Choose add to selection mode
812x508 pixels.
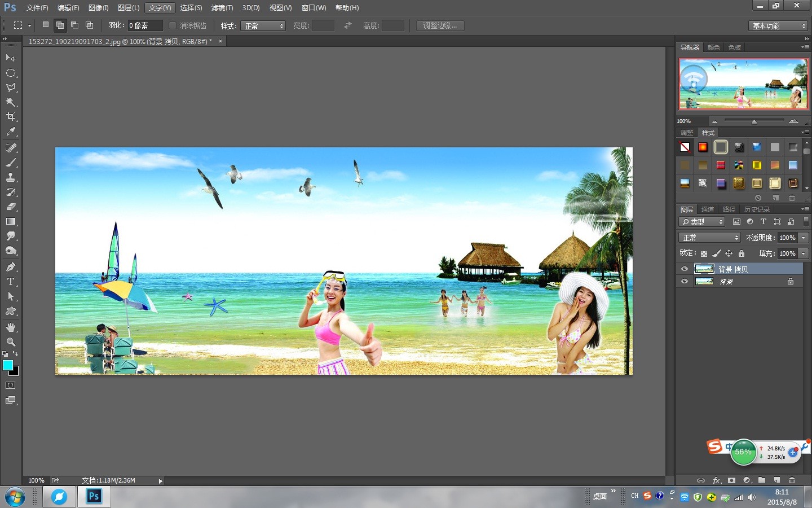coord(60,25)
